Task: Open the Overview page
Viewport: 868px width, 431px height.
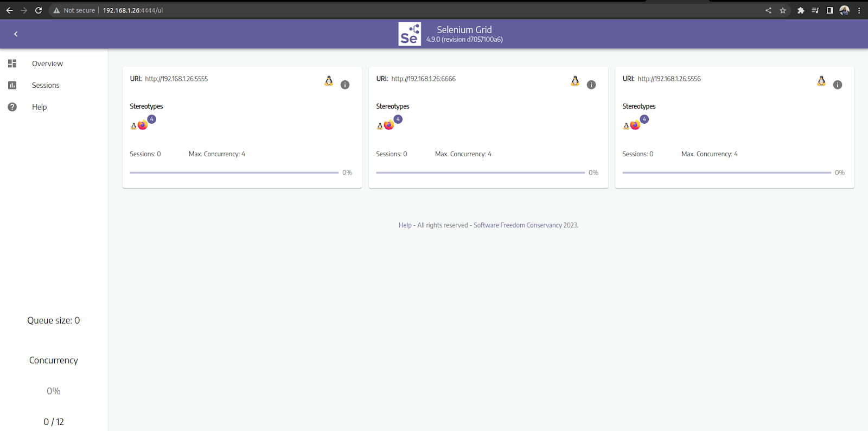Action: (x=47, y=64)
